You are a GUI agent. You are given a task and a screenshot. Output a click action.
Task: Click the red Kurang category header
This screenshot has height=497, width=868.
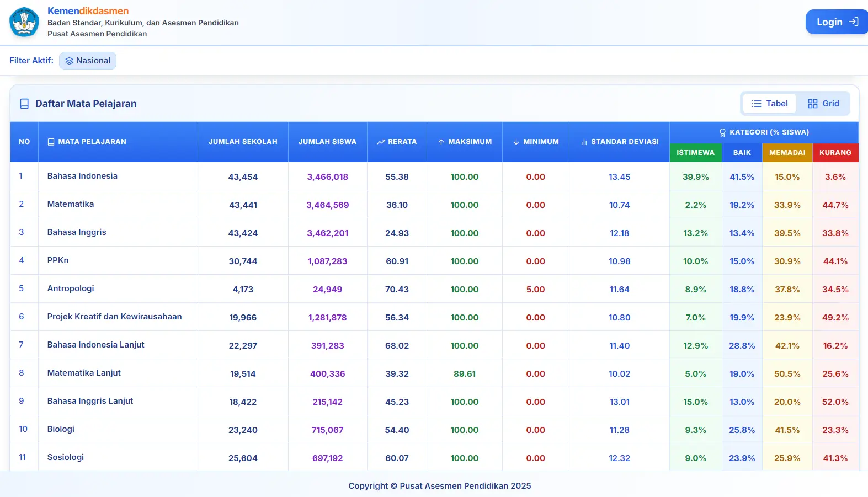835,153
